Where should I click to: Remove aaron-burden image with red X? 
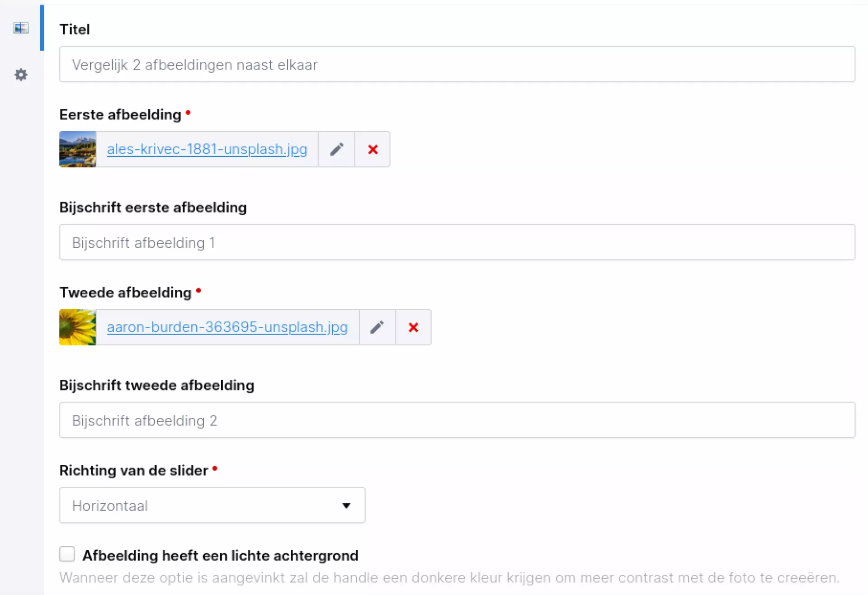pyautogui.click(x=413, y=327)
